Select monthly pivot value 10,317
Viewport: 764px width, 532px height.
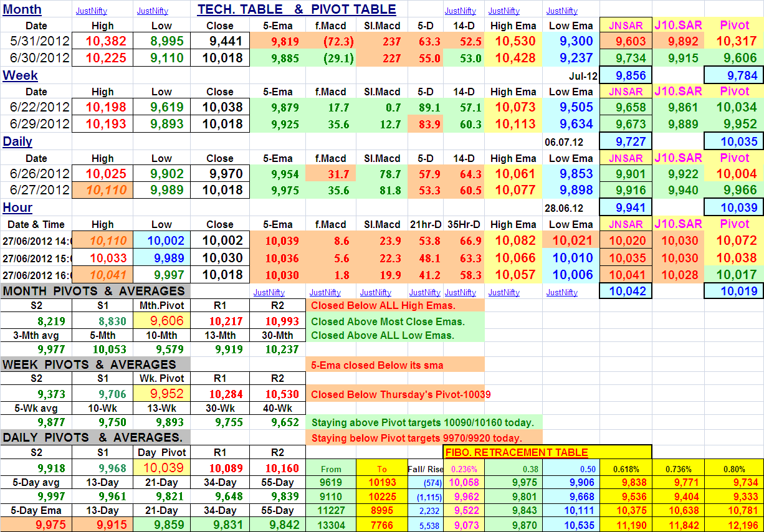(734, 42)
